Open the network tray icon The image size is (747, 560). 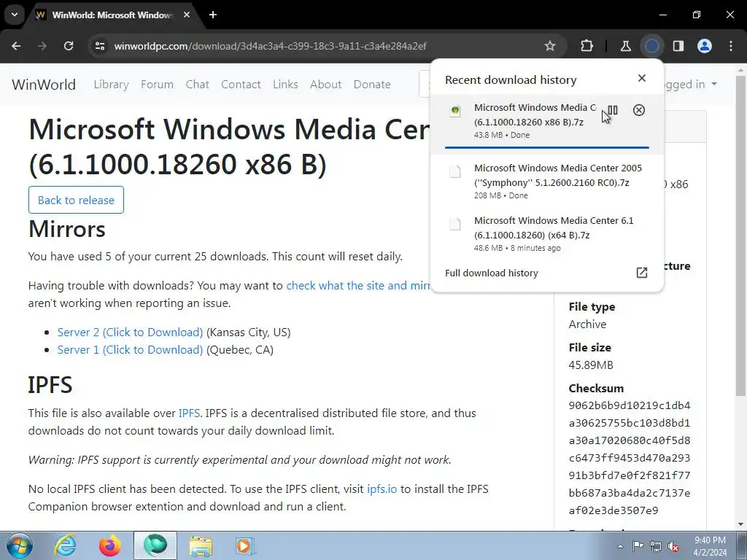coord(656,545)
